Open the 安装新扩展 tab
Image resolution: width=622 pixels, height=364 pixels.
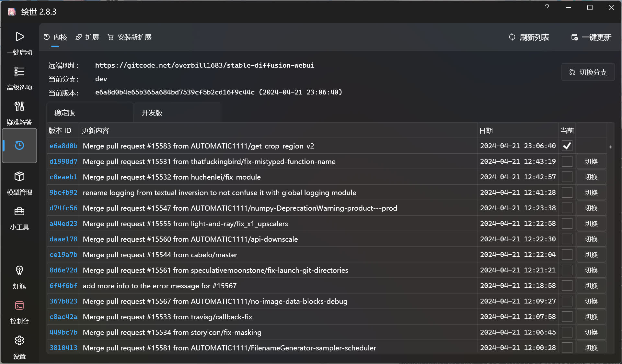130,37
